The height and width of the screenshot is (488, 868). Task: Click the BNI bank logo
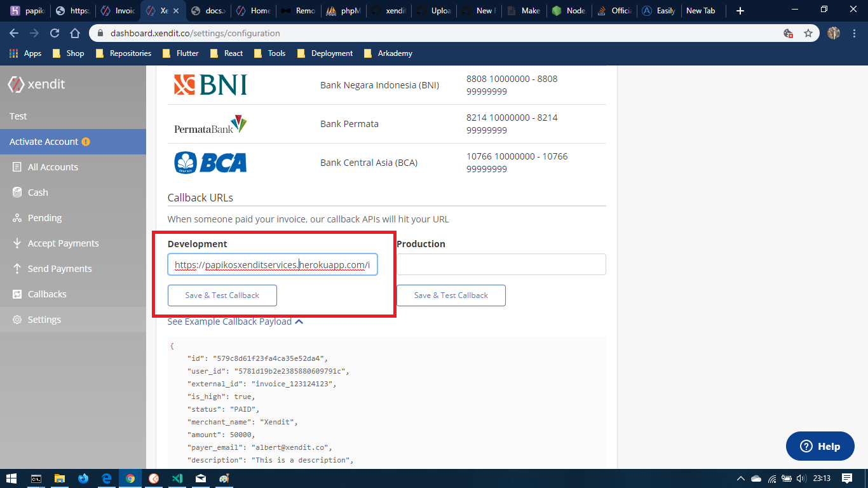click(210, 85)
